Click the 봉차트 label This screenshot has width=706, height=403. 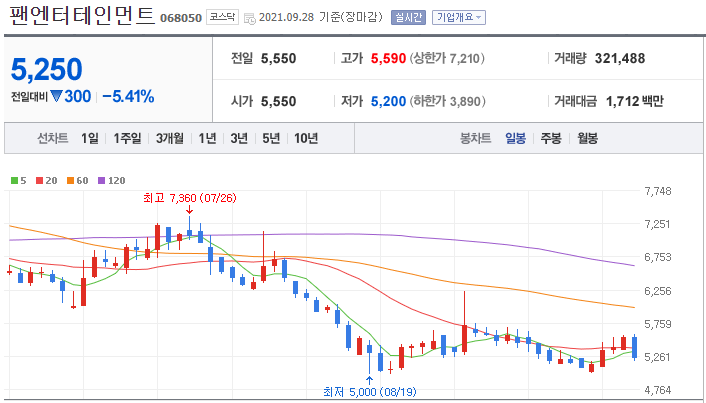475,138
